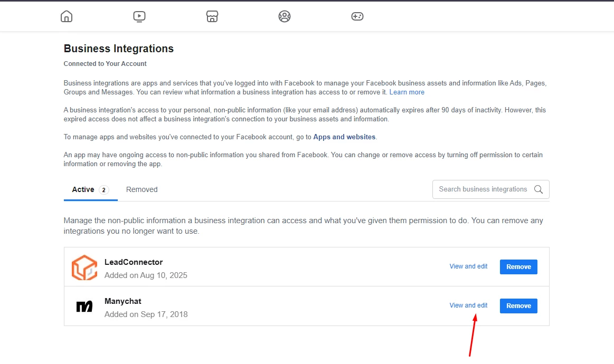Remove the LeadConnector integration

click(x=518, y=267)
